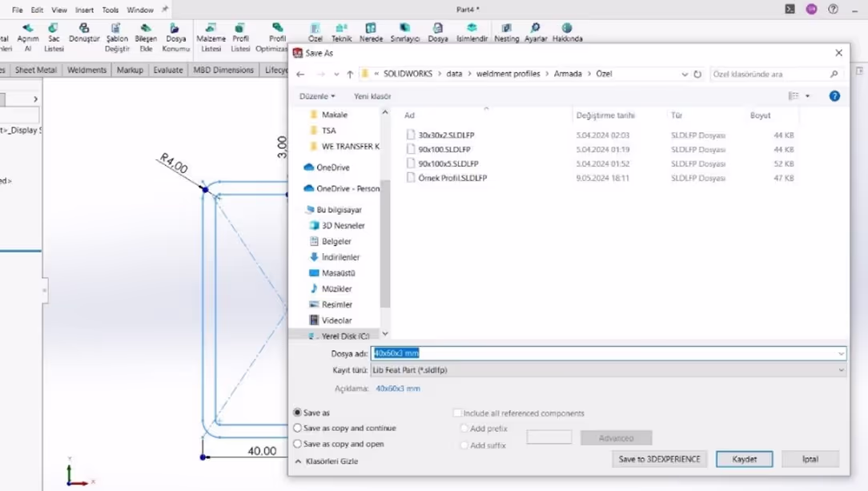The height and width of the screenshot is (491, 868).
Task: Click the Yeni klasör button
Action: pos(372,96)
